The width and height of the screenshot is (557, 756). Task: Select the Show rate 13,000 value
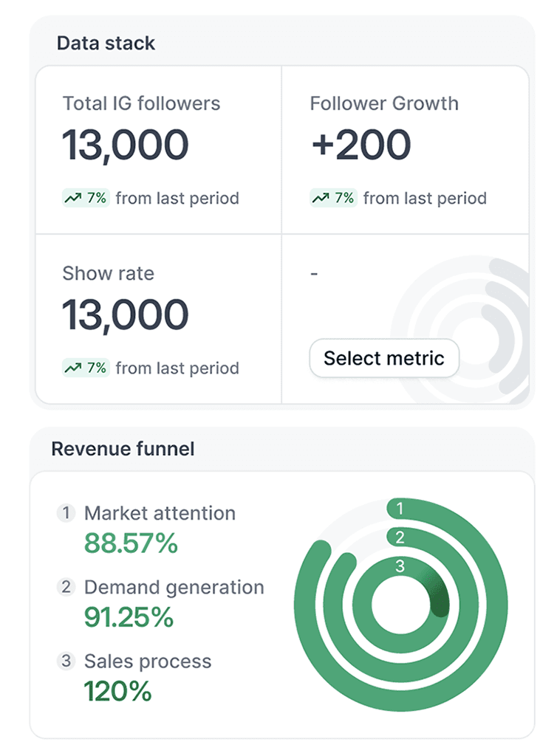click(126, 315)
